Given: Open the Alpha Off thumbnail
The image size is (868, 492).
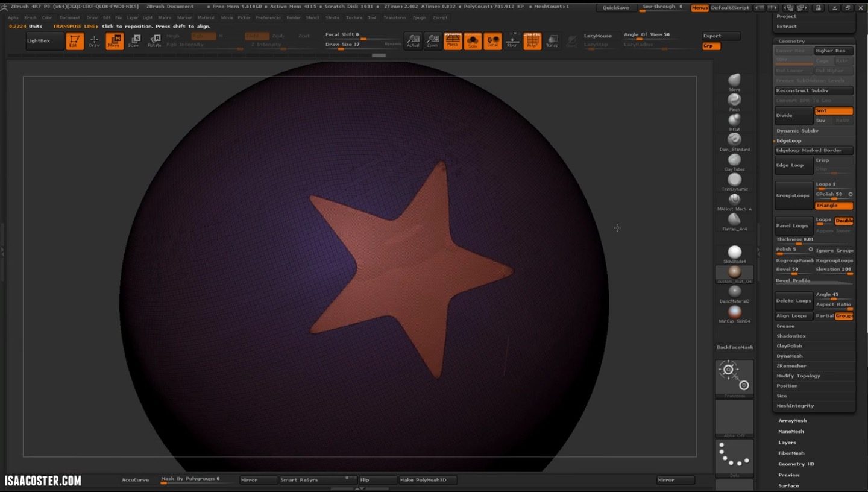Looking at the screenshot, I should tap(734, 418).
